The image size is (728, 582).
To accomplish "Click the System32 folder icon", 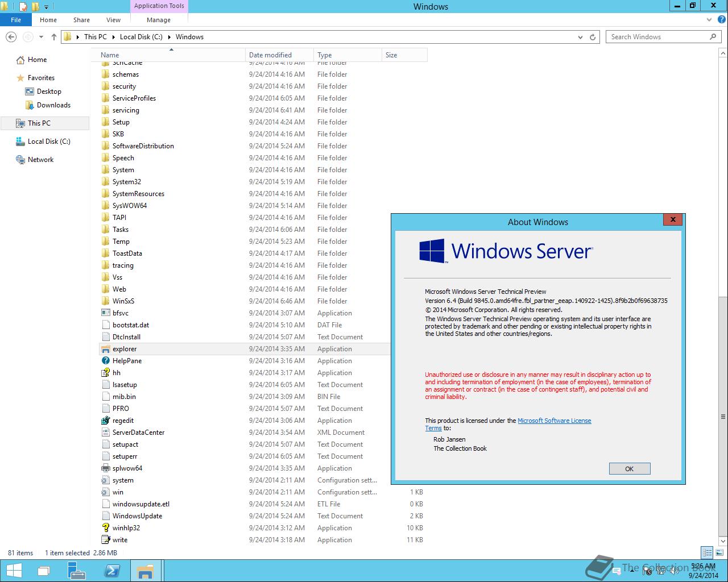I will click(105, 182).
